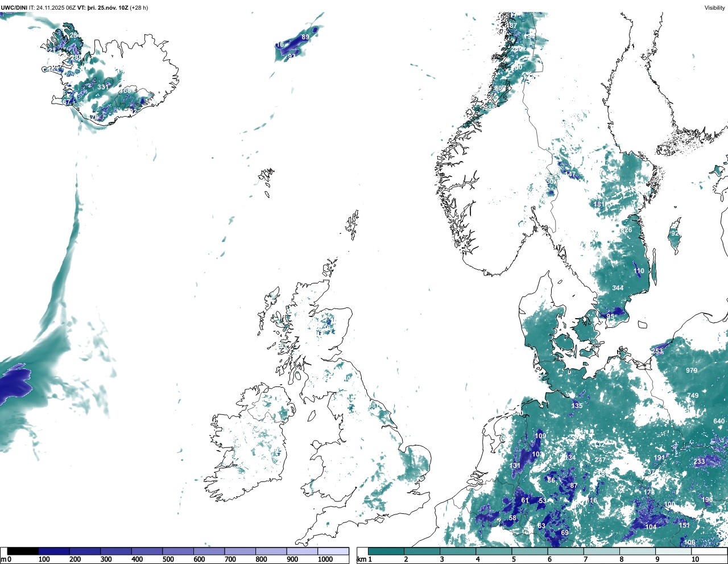
Task: Click the '233' visibility value
Action: (x=700, y=462)
